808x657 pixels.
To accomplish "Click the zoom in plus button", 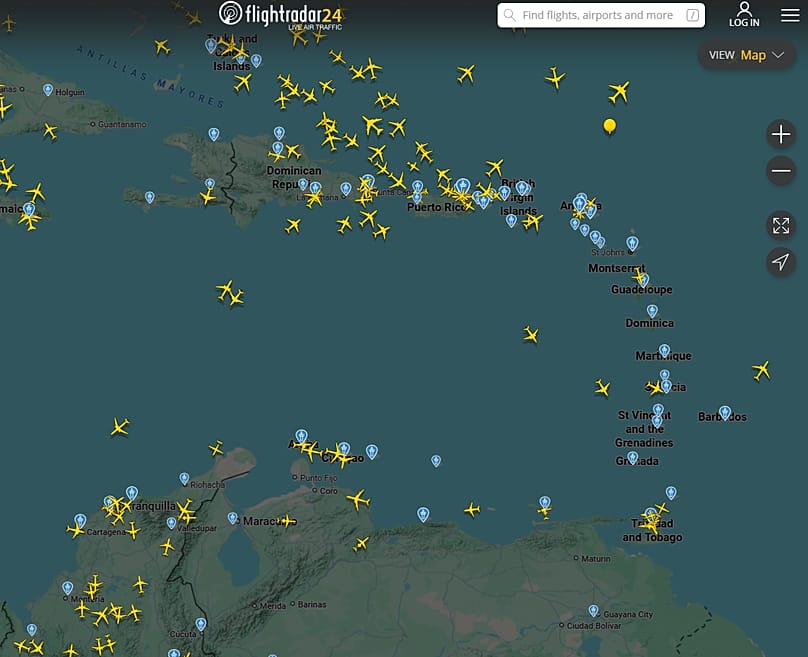I will point(781,133).
